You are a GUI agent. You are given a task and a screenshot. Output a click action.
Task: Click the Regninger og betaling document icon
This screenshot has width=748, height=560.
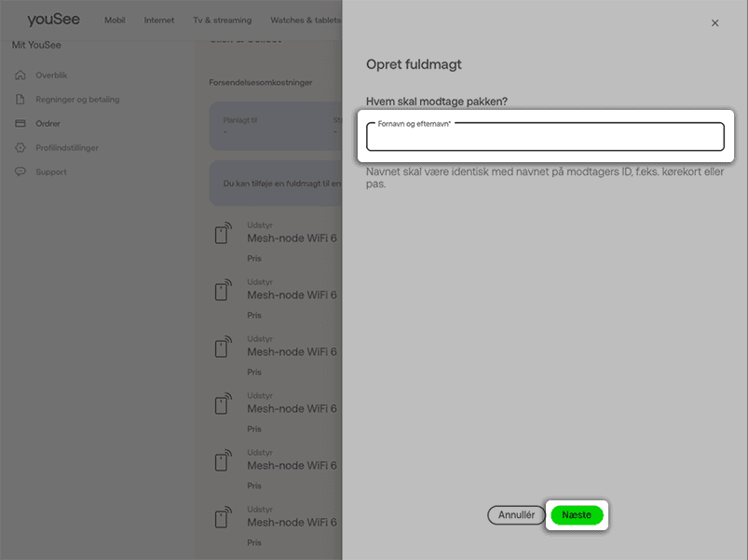tap(20, 100)
